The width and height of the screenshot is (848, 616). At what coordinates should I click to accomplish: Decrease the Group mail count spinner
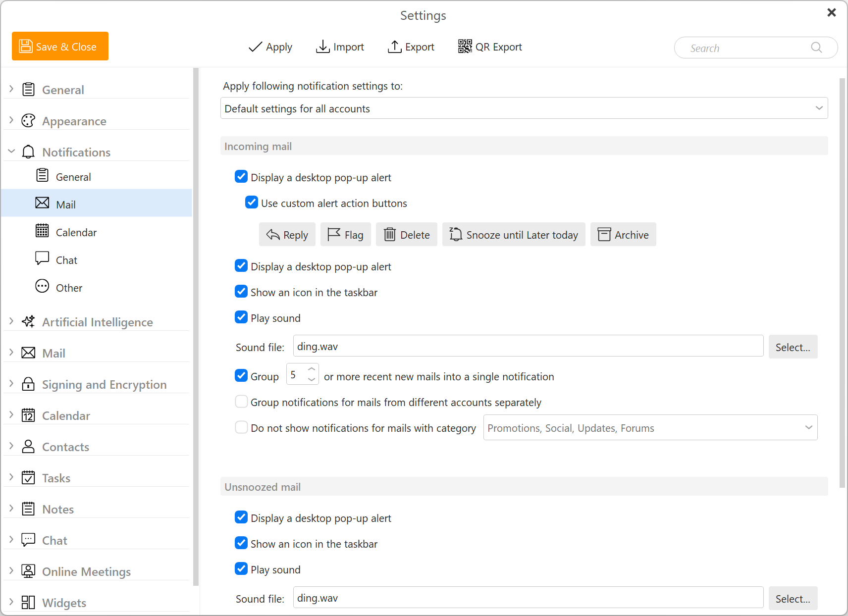(312, 379)
